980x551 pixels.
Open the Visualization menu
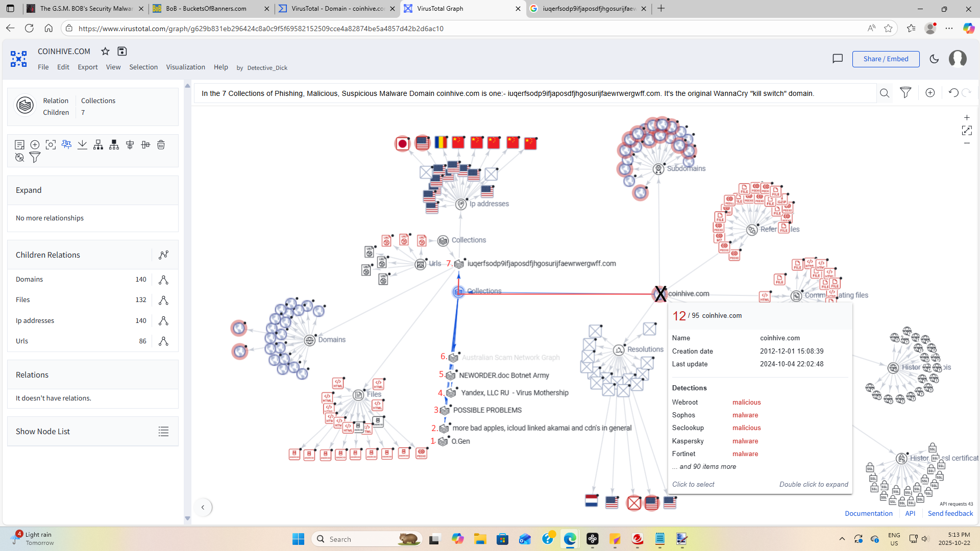186,67
